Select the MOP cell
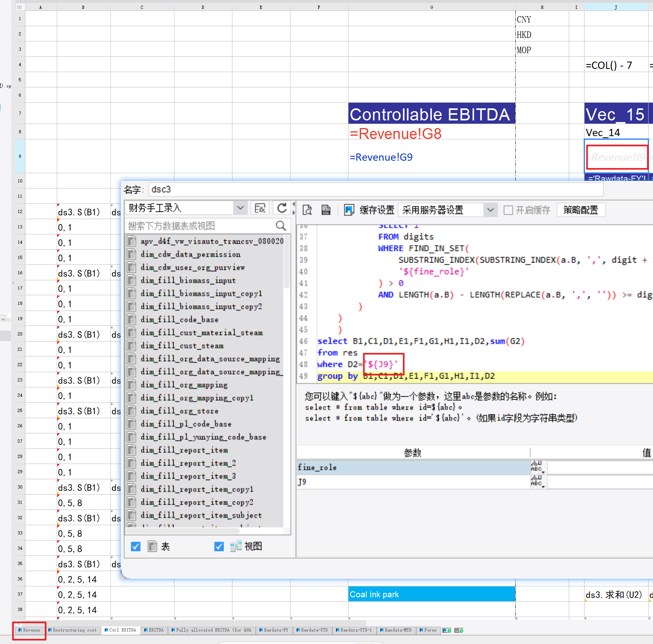 [542, 49]
